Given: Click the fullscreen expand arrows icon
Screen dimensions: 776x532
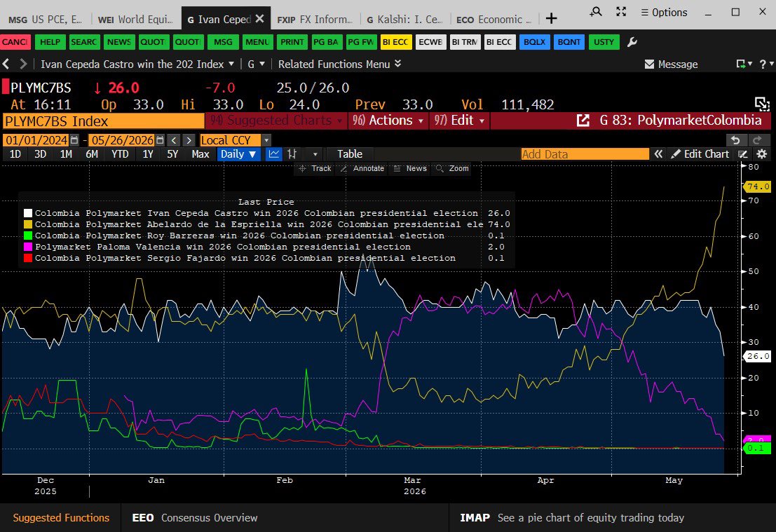Looking at the screenshot, I should click(621, 12).
